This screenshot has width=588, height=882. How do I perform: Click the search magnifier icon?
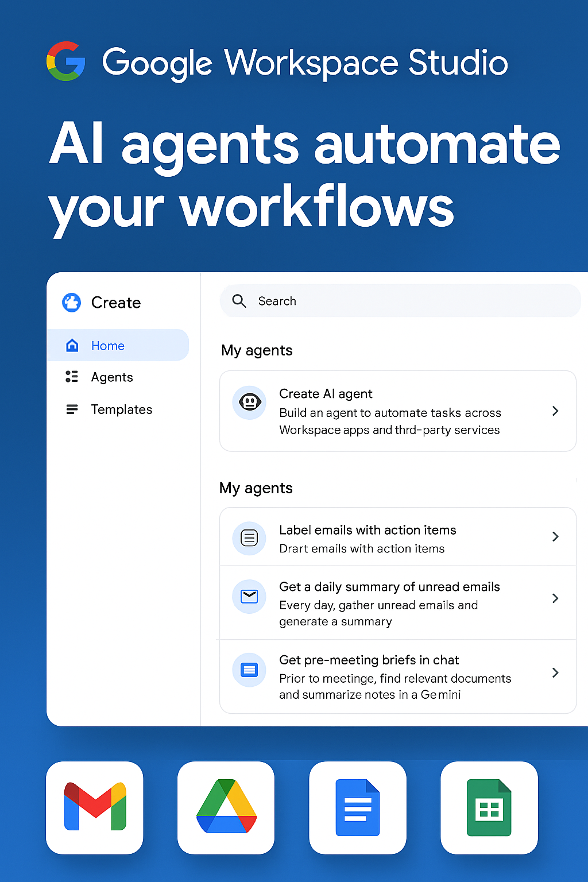click(239, 301)
